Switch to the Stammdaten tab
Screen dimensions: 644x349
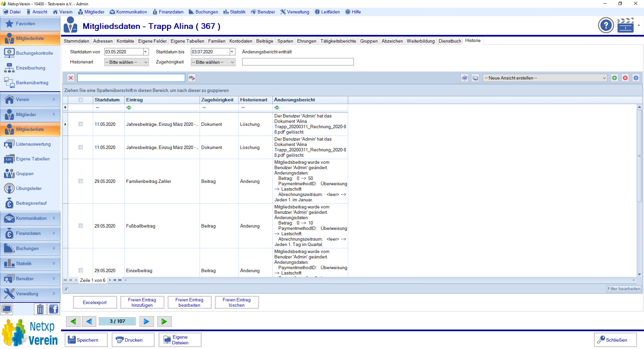76,41
